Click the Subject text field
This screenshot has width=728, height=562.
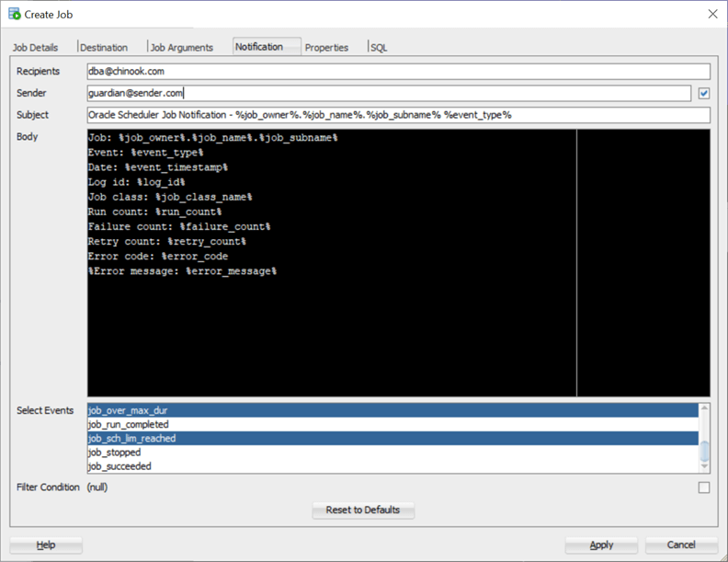398,115
